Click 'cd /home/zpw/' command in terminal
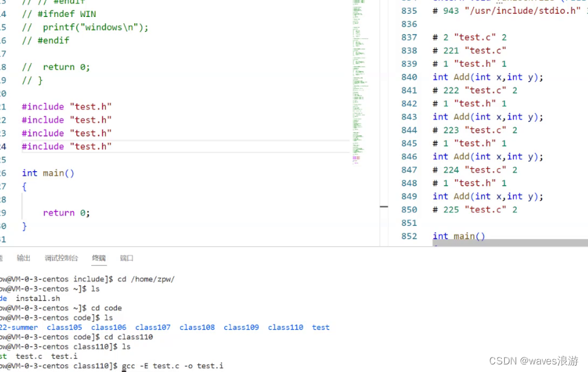 click(x=146, y=279)
